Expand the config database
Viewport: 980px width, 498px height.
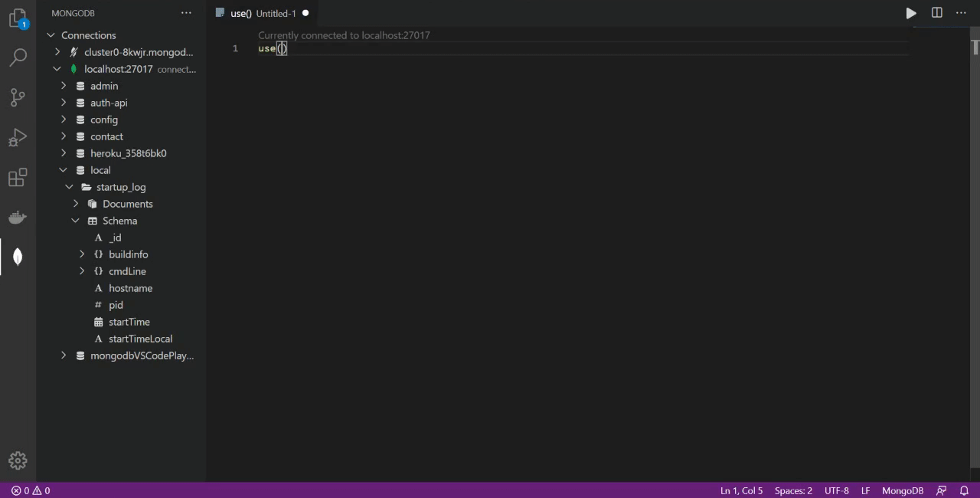[x=64, y=120]
